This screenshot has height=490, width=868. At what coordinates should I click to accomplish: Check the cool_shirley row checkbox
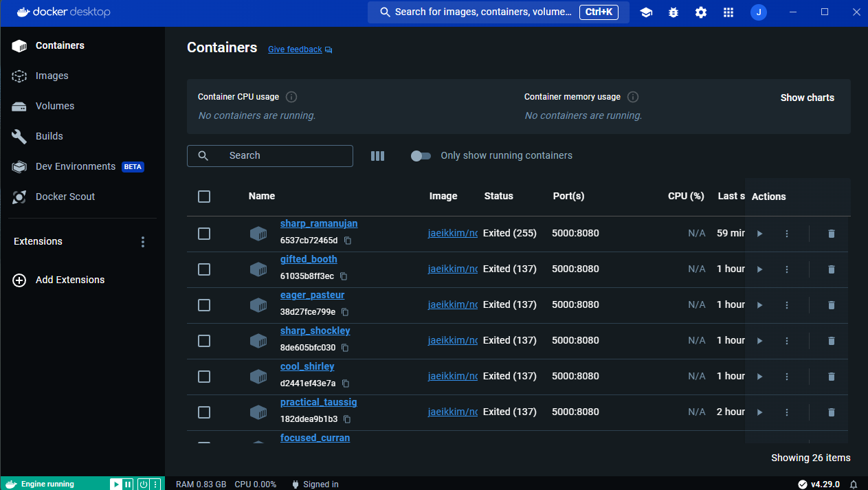coord(204,377)
